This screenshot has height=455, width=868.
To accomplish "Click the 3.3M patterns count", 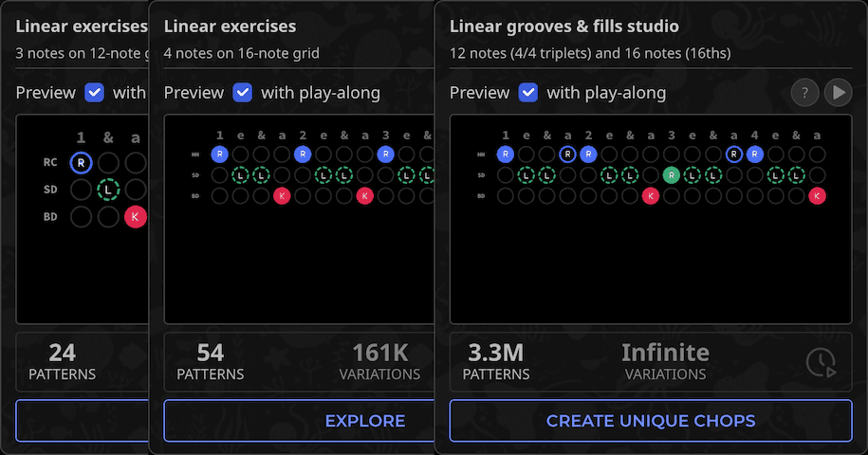I will 496,354.
